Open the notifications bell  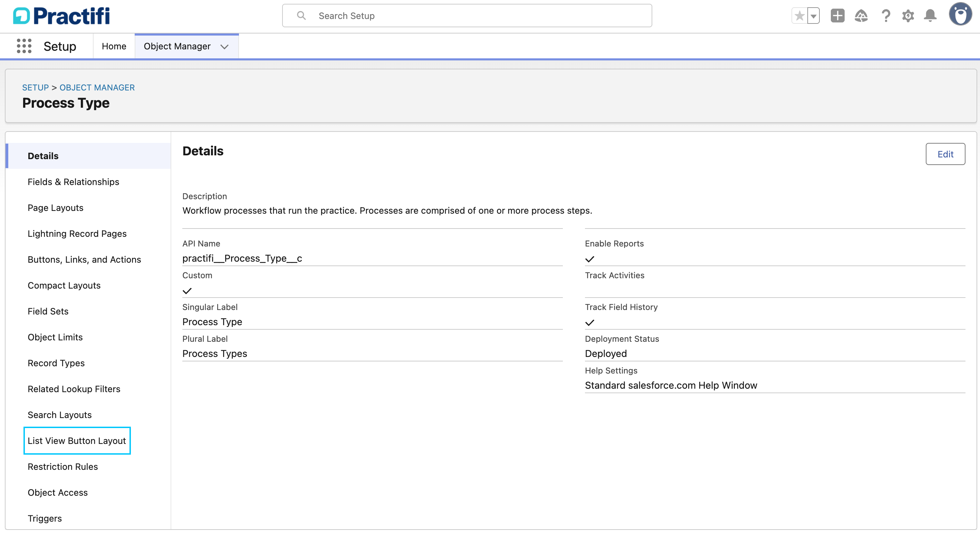click(930, 16)
